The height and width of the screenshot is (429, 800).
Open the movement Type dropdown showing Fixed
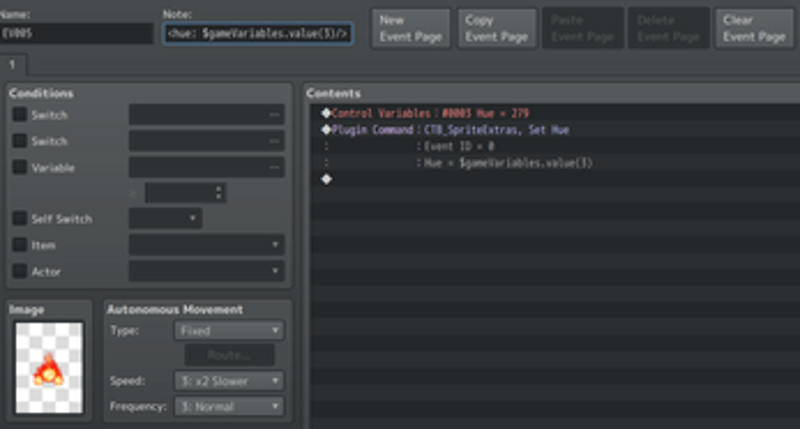229,331
